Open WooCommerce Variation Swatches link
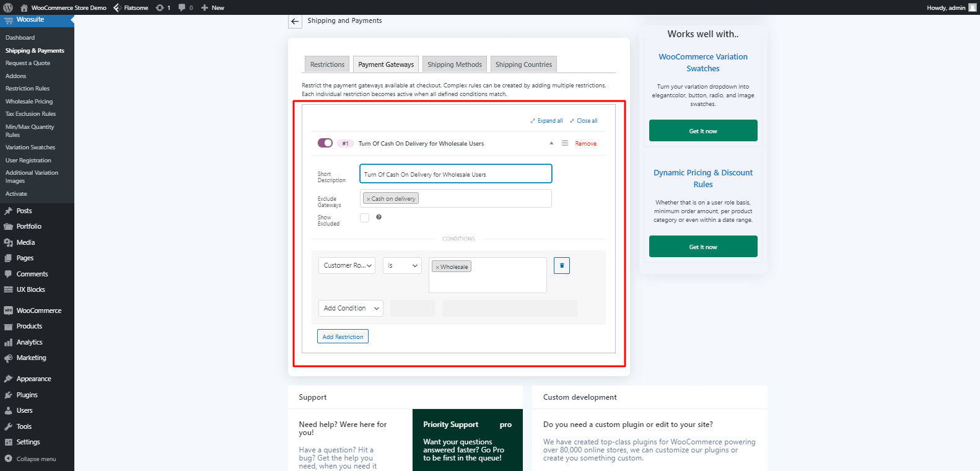The height and width of the screenshot is (471, 980). click(x=703, y=63)
